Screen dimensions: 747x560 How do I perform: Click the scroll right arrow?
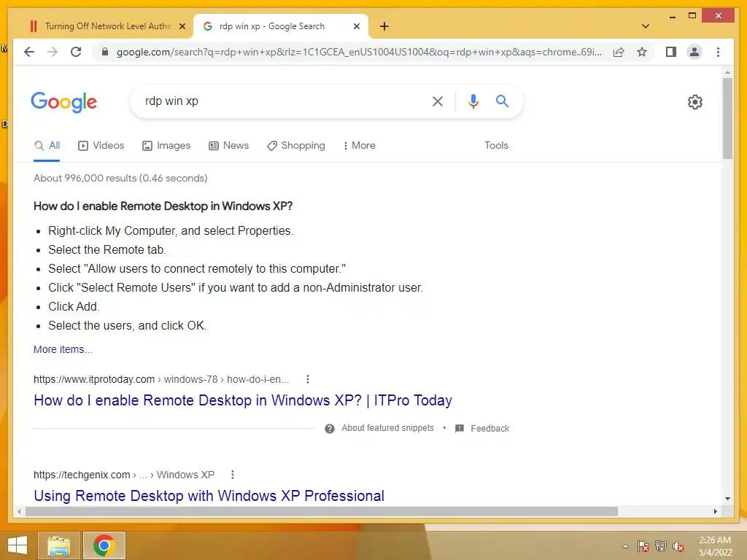(715, 511)
